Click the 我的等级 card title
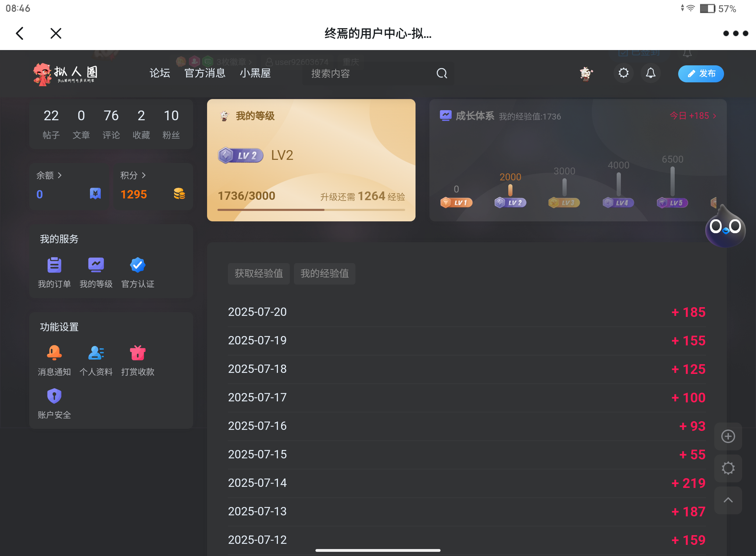This screenshot has height=556, width=756. pos(255,116)
